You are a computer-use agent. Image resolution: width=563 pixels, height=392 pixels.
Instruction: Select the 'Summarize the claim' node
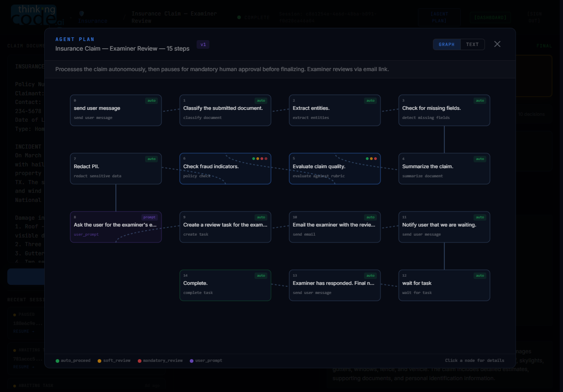(x=444, y=169)
